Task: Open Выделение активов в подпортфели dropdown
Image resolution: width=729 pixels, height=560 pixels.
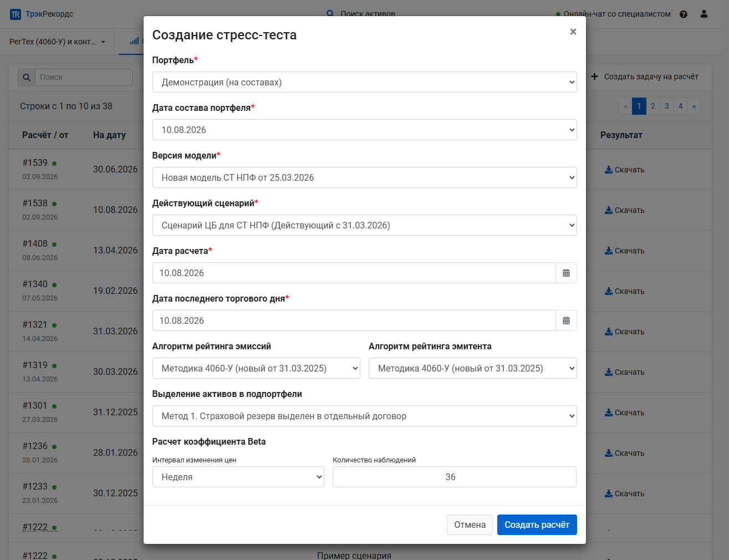Action: click(364, 416)
